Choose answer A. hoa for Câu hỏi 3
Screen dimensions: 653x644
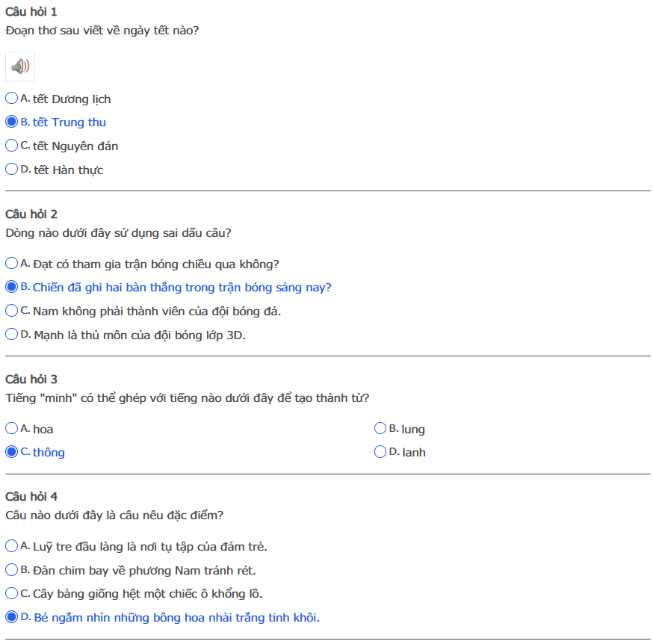12,429
